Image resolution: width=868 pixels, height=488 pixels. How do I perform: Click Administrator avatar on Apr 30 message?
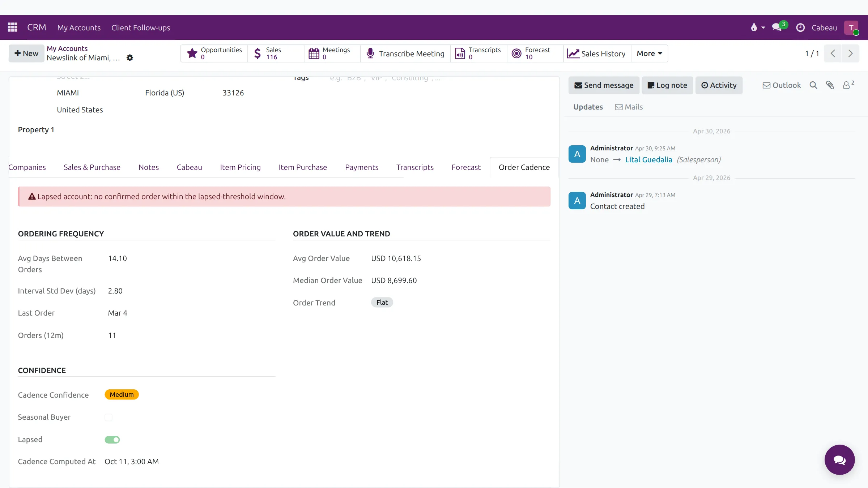pyautogui.click(x=577, y=154)
